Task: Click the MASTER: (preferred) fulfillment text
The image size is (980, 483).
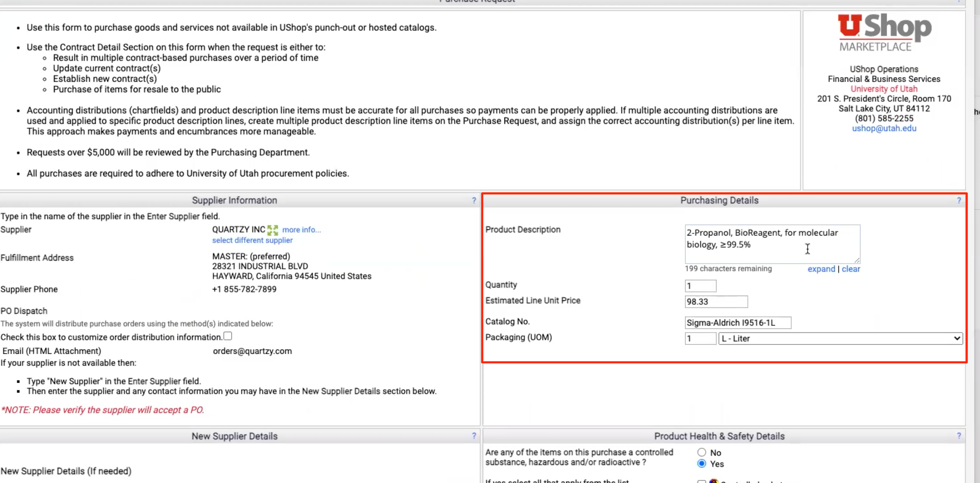Action: [x=251, y=256]
